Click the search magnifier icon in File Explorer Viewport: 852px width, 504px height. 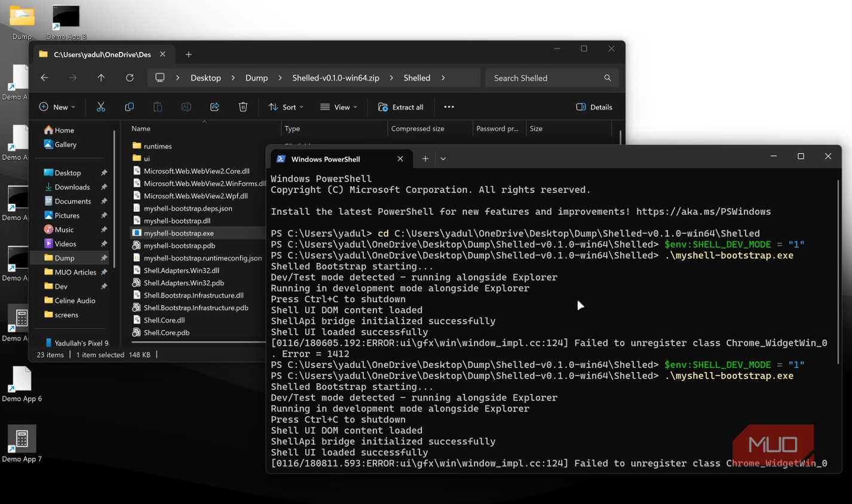pyautogui.click(x=608, y=78)
